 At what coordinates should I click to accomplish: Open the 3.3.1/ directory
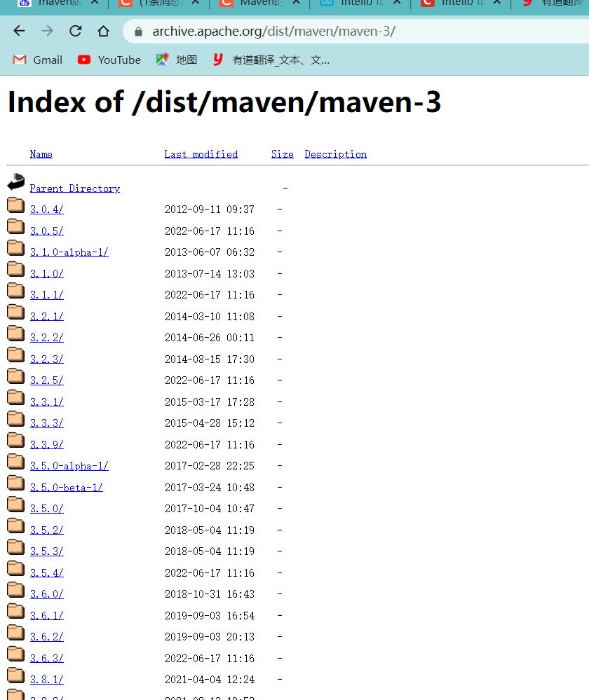pos(47,402)
